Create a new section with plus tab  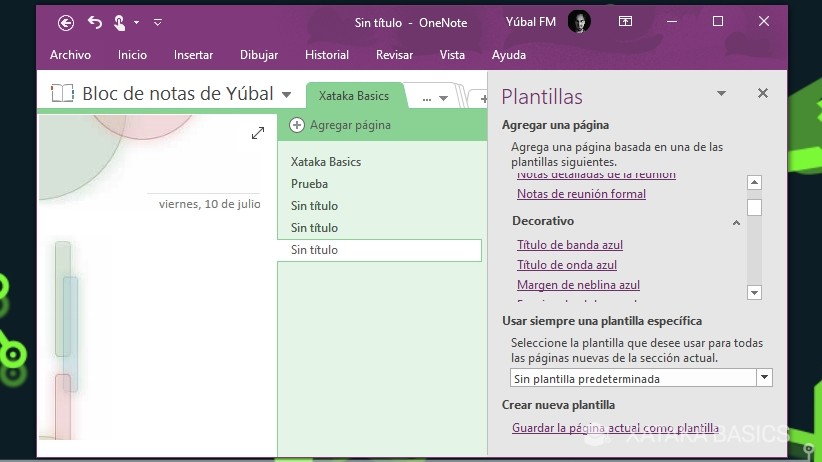[x=483, y=98]
